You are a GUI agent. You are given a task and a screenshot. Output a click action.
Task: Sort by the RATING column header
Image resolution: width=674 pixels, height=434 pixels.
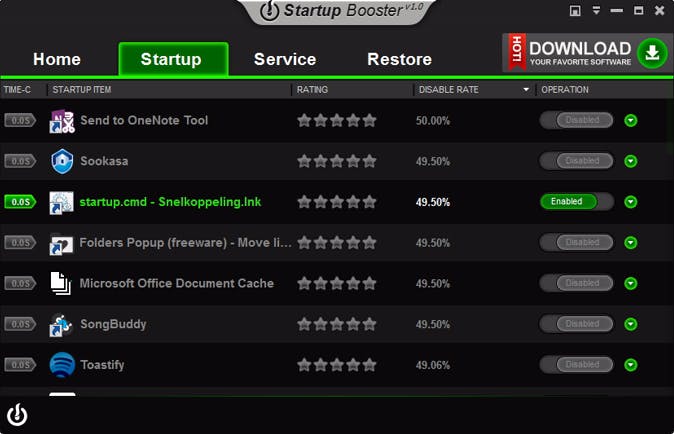point(312,89)
